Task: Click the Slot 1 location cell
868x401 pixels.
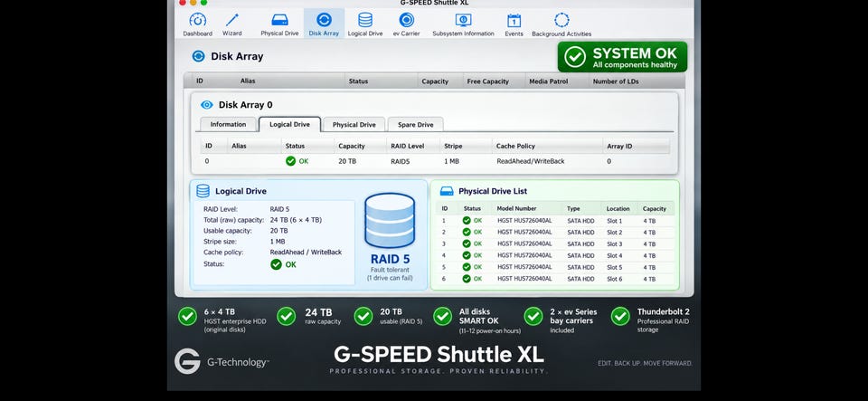Action: tap(615, 221)
